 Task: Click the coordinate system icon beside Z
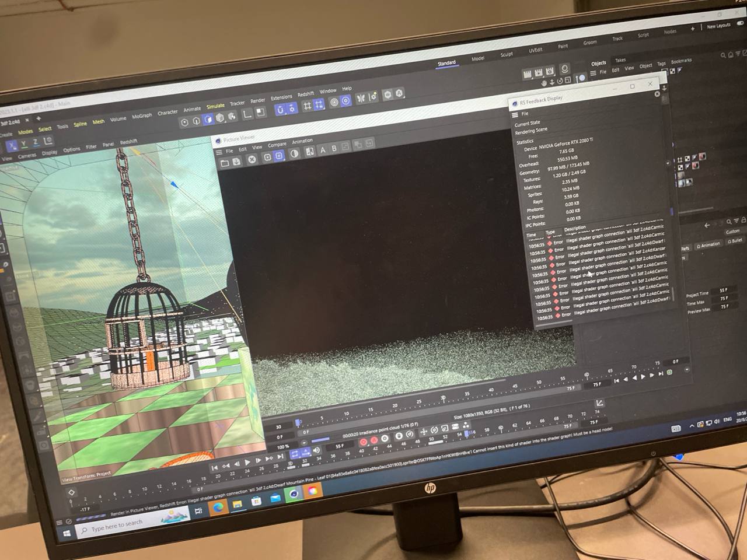tap(48, 141)
